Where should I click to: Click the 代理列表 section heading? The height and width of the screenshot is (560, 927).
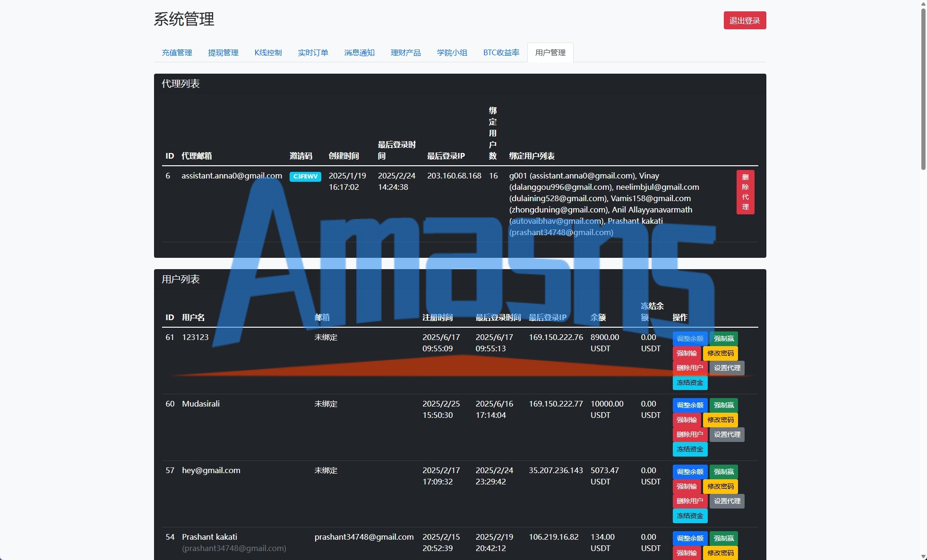(181, 84)
